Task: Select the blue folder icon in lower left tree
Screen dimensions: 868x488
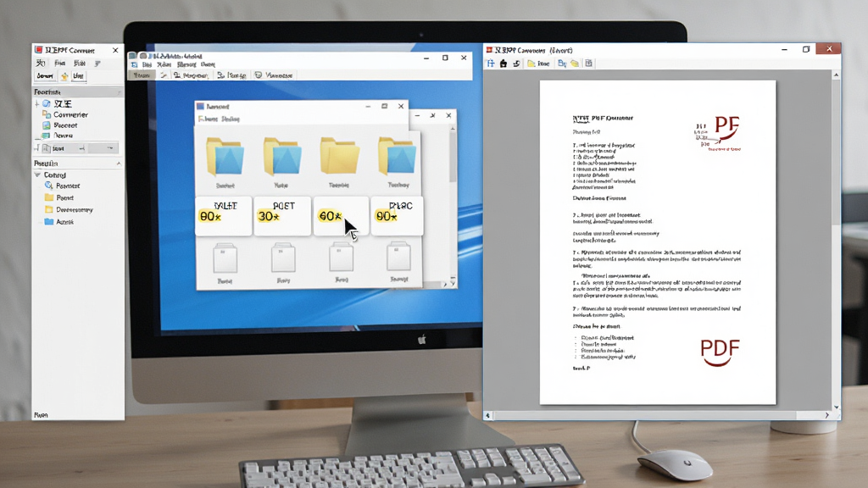Action: click(x=48, y=221)
